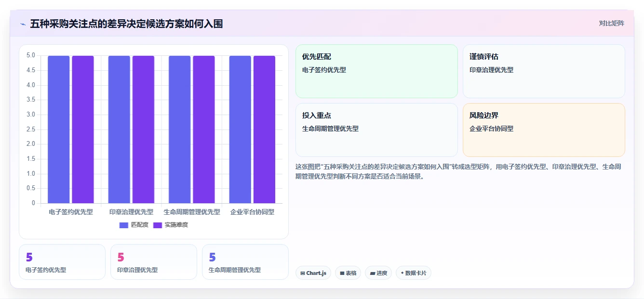This screenshot has width=644, height=299.
Task: Click the 企业平台协同型 axis label under the chart
Action: pos(252,212)
